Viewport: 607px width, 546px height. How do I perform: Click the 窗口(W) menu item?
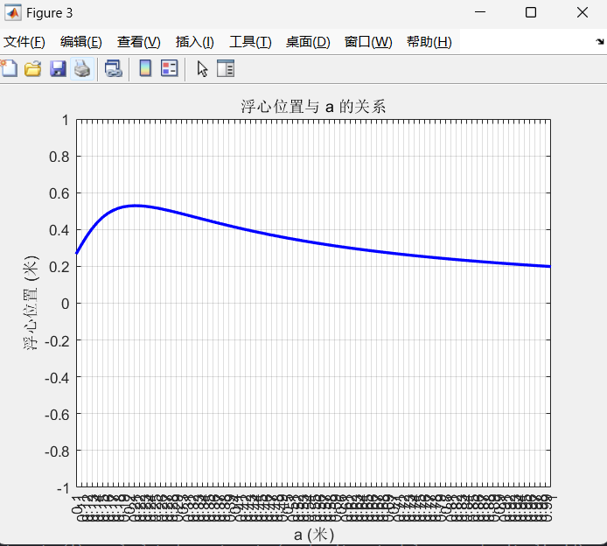(368, 42)
